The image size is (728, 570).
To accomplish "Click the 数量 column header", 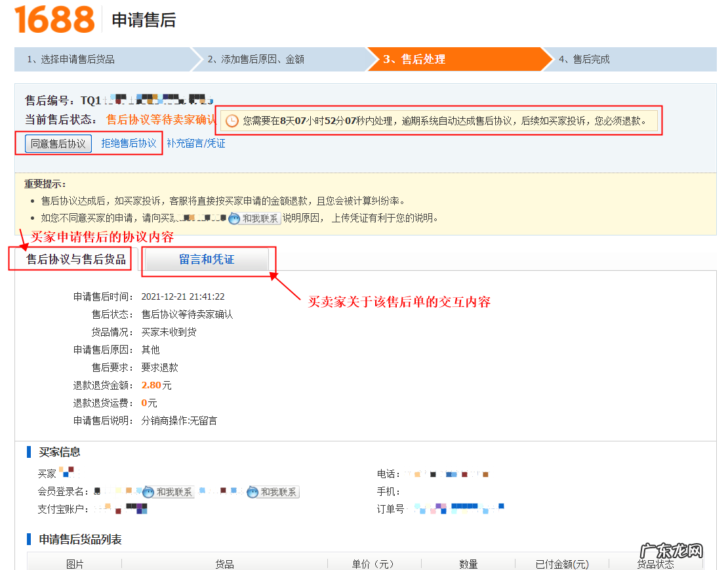I will pos(468,564).
